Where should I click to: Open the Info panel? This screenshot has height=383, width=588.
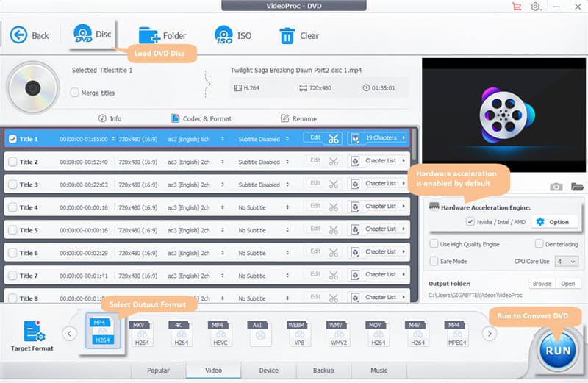[110, 118]
